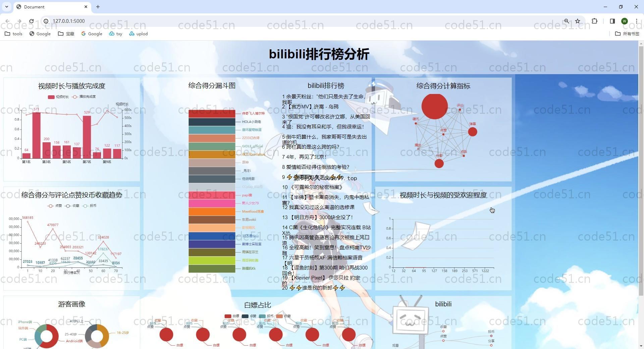The width and height of the screenshot is (644, 349).
Task: Click ranking entry 7 4年，再见了北京！
Action: [304, 157]
